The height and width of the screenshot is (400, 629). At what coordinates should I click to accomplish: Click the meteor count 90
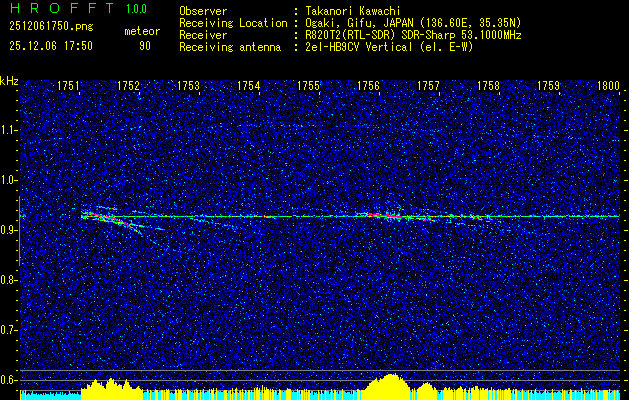coord(145,46)
